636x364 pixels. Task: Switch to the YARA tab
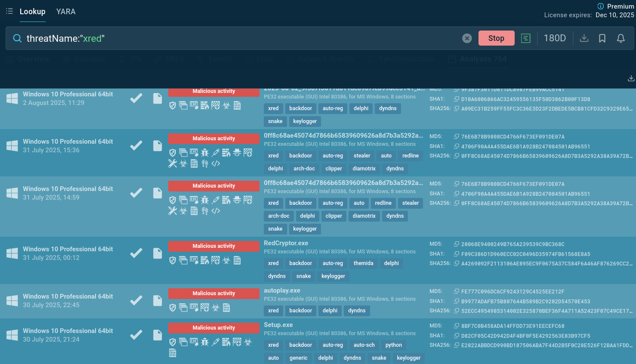[x=66, y=12]
